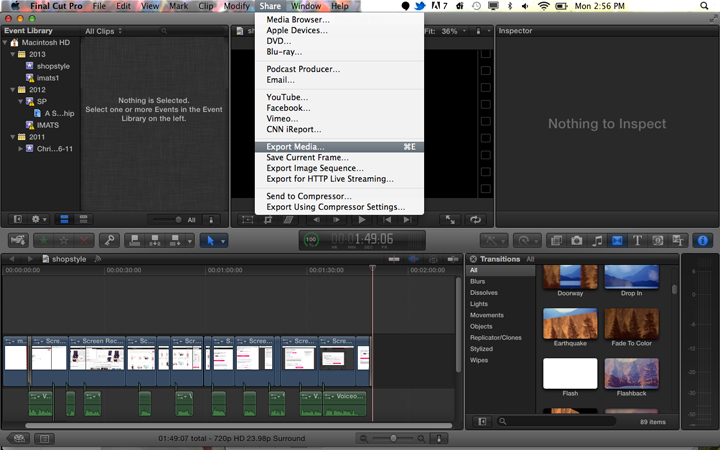Show the Inspector using the info icon
This screenshot has width=720, height=450.
[703, 241]
